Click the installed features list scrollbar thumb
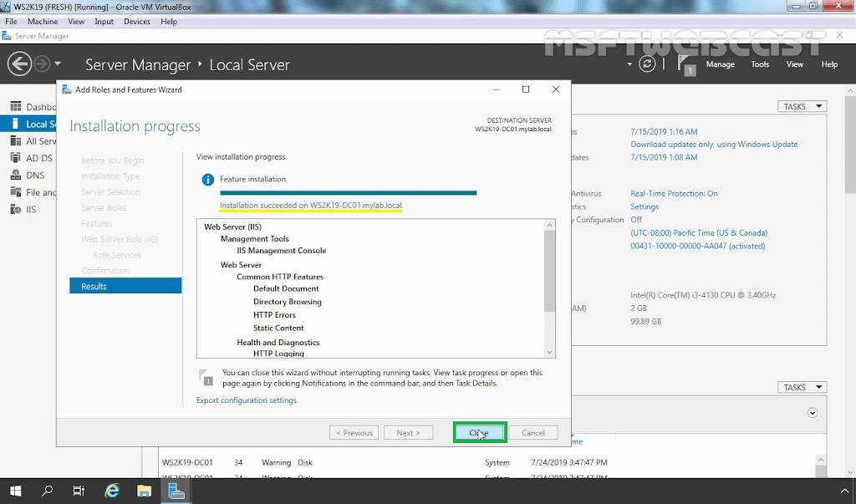This screenshot has height=504, width=856. (550, 271)
